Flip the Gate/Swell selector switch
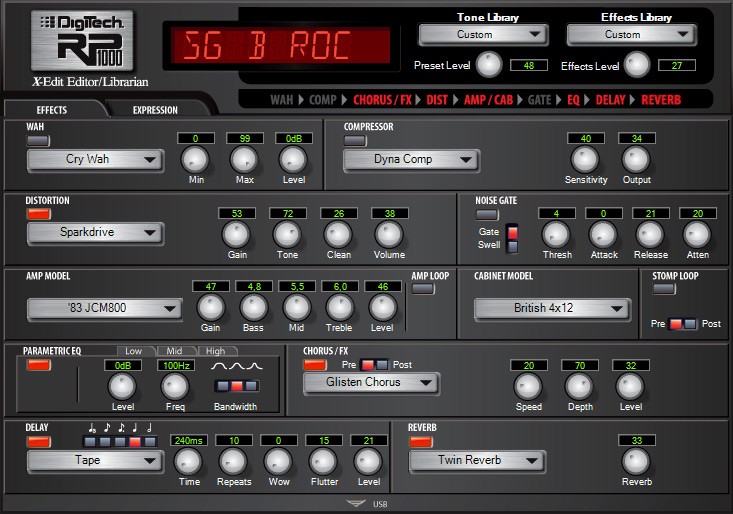The image size is (733, 514). coord(513,239)
